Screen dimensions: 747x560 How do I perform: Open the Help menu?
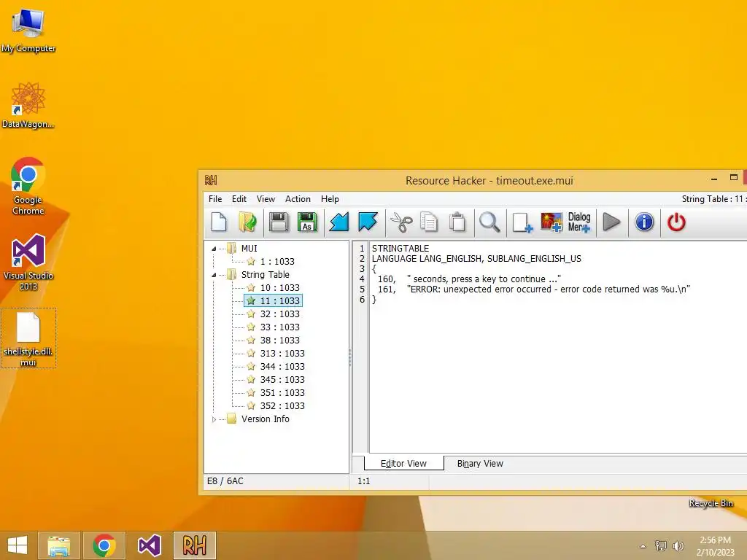coord(330,199)
